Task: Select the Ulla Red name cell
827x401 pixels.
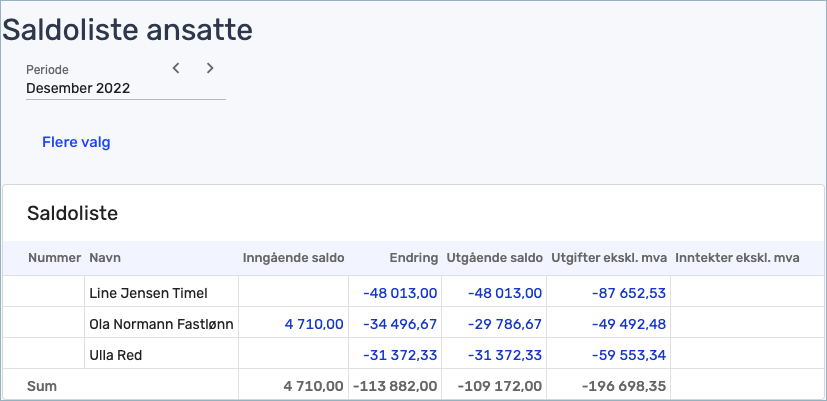Action: click(161, 355)
